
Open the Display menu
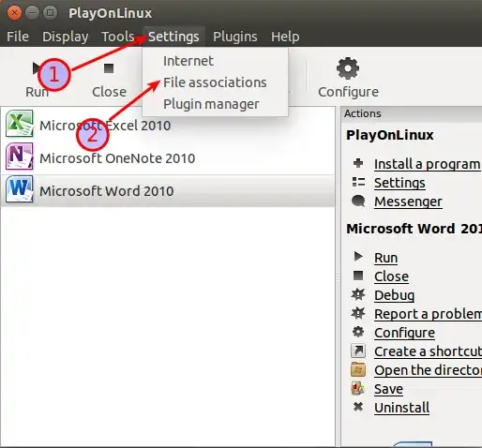[x=66, y=37]
